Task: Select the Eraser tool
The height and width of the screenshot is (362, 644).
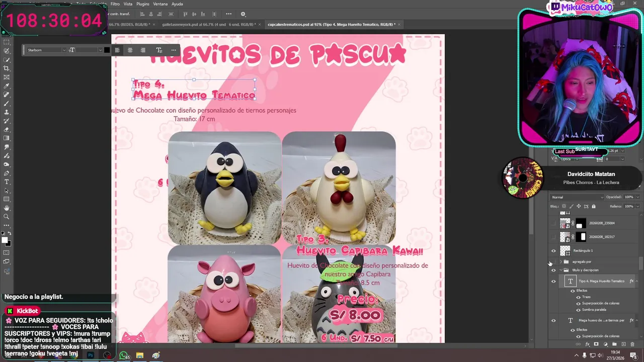Action: point(7,129)
